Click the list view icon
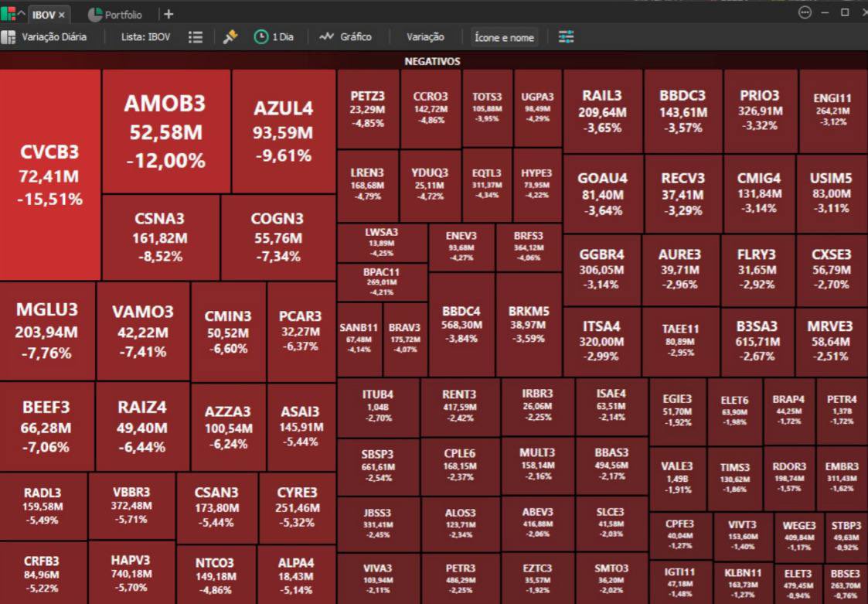The image size is (868, 604). pyautogui.click(x=196, y=37)
